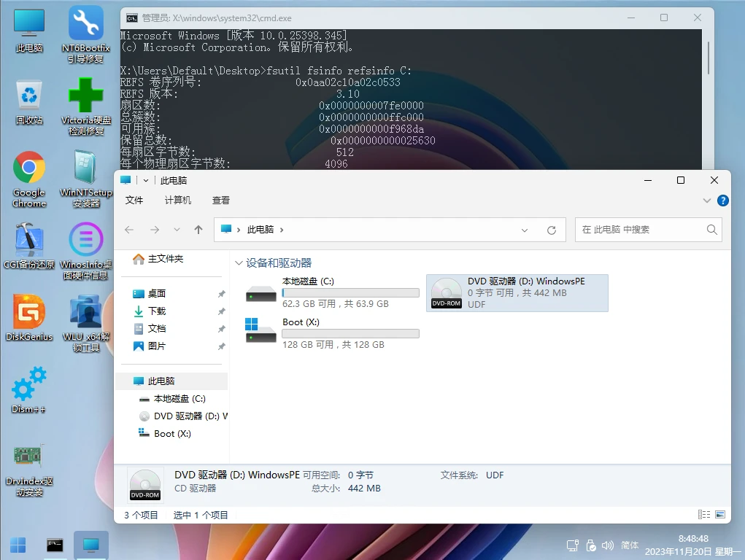
Task: Switch to details view layout button
Action: [x=704, y=515]
